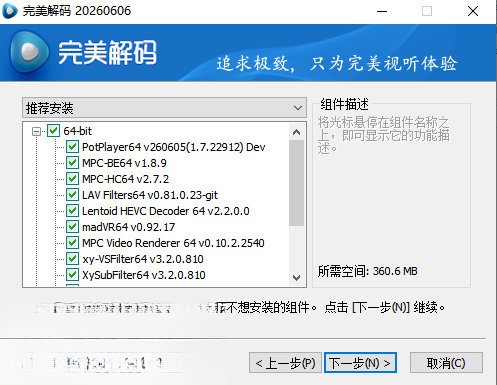Select the MPC-BE64 v1.8.9 row label
The width and height of the screenshot is (497, 385).
click(124, 163)
